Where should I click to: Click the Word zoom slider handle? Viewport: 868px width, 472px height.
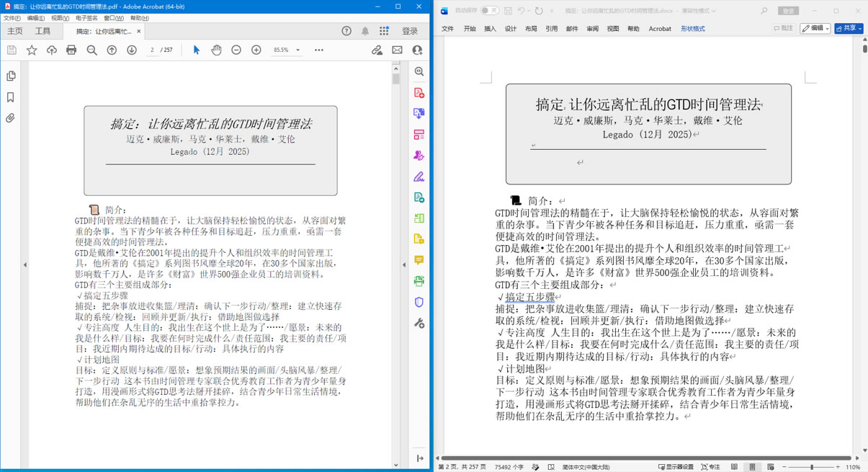click(x=812, y=467)
